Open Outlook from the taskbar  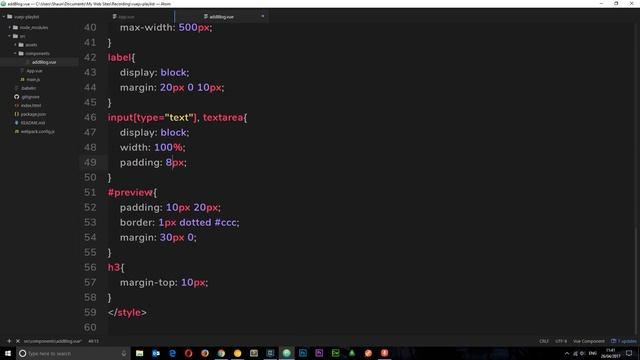(156, 353)
